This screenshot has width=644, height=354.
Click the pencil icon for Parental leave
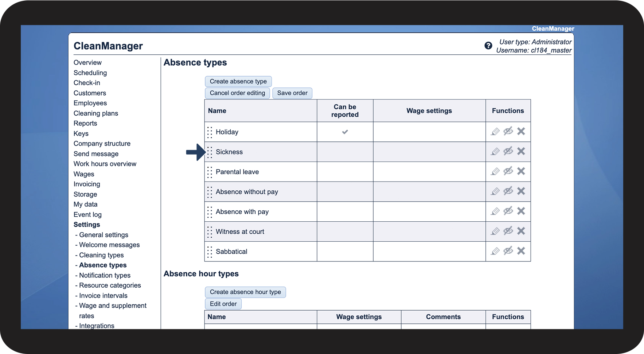[495, 171]
